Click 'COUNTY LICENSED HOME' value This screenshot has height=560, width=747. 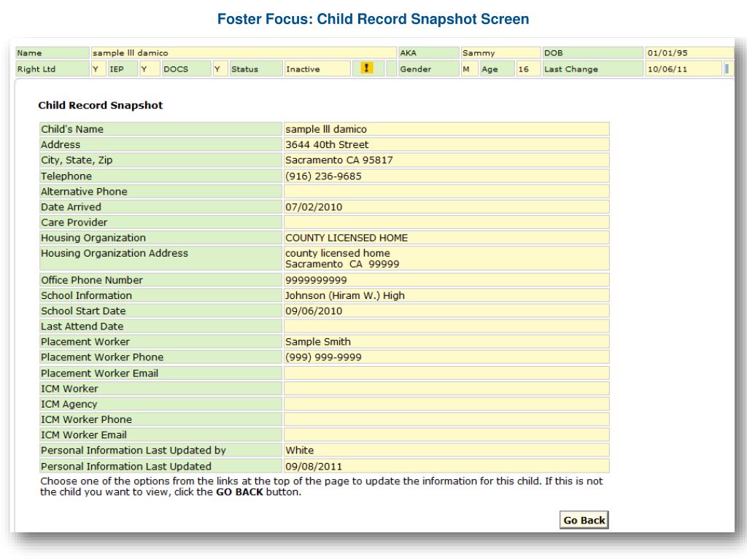347,238
